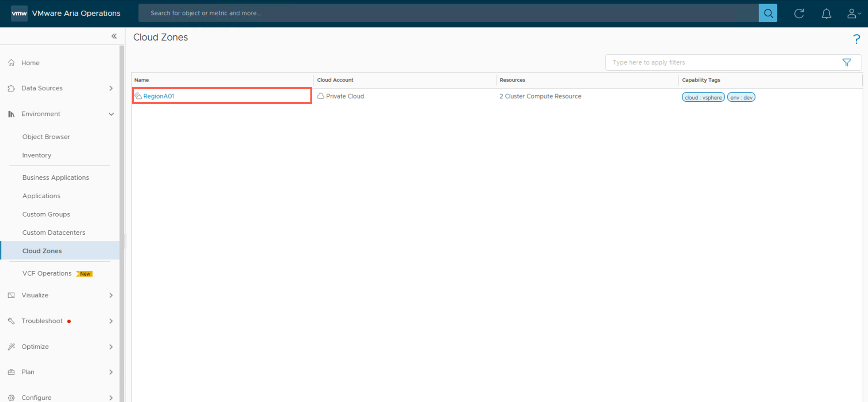Open Object Browser in sidebar

(x=46, y=137)
